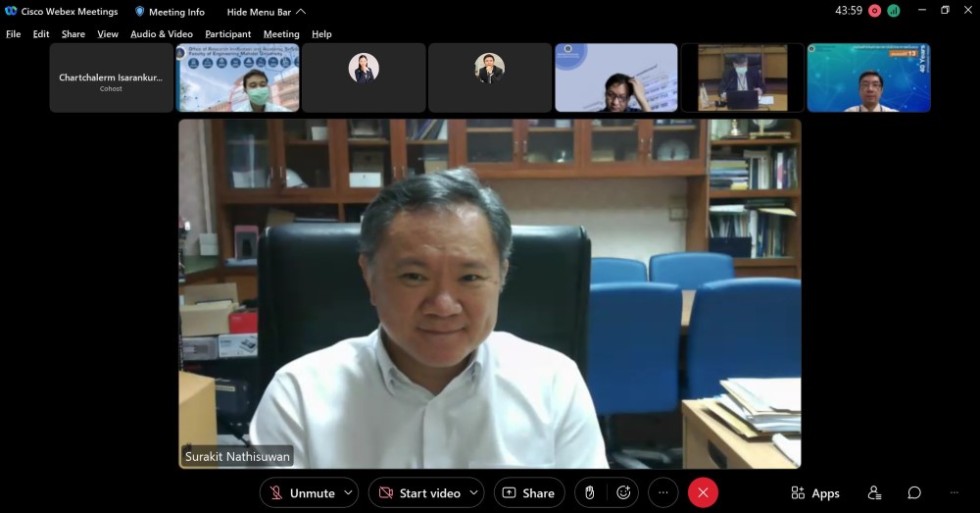The image size is (980, 513).
Task: Unmute the microphone
Action: 303,493
